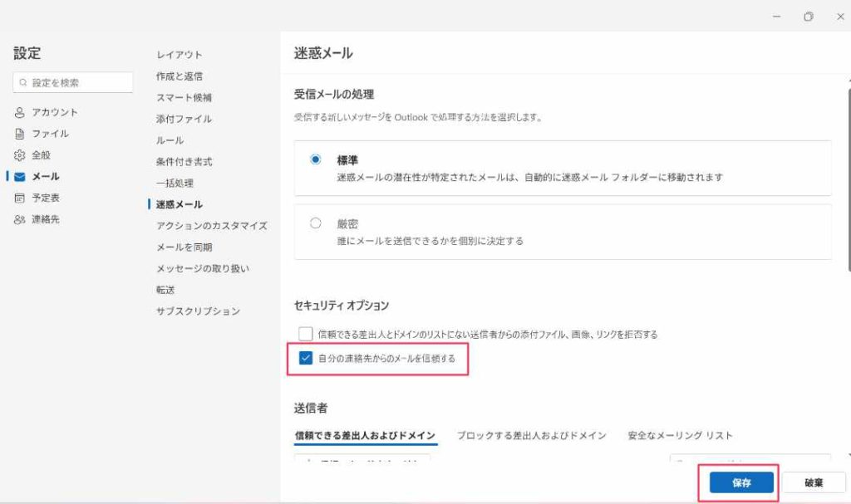Open 転送 settings in the menu
Viewport: 851px width, 504px height.
coord(166,290)
